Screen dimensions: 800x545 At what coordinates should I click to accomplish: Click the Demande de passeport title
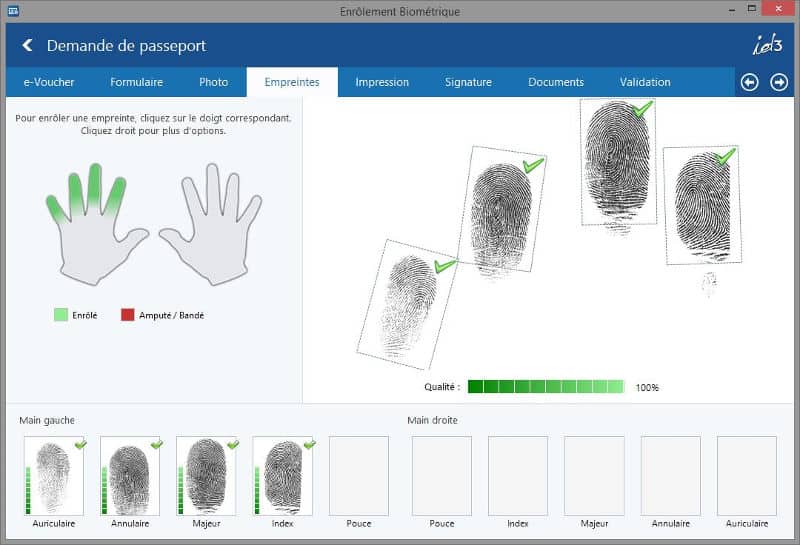(127, 45)
